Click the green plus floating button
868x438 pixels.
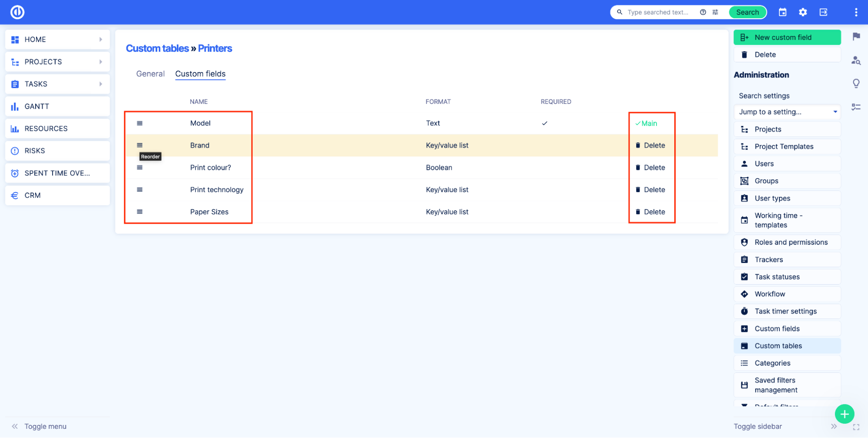(x=844, y=414)
